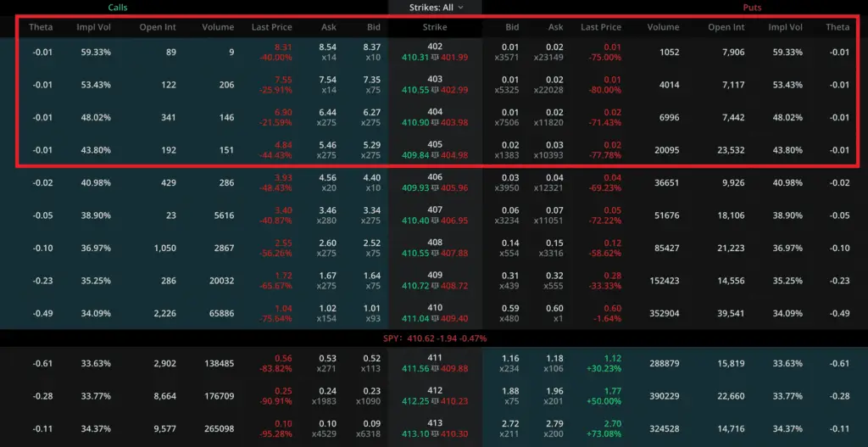Open the Strikes: All dropdown
Screen dimensions: 868x447
point(435,8)
